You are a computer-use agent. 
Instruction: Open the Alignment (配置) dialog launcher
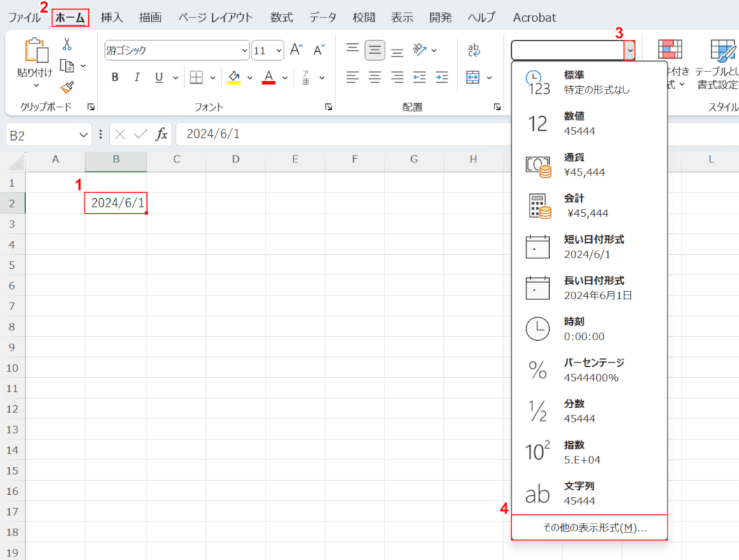tap(497, 107)
